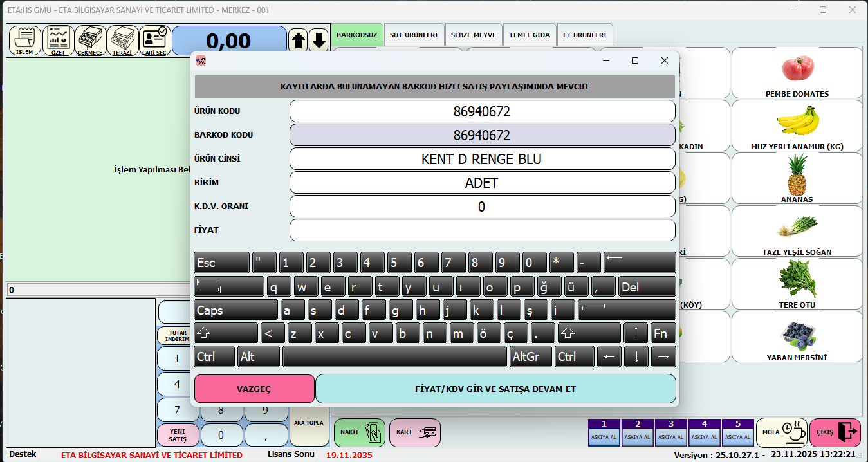868x462 pixels.
Task: Cancel the dialog with Vazgeç
Action: [254, 389]
